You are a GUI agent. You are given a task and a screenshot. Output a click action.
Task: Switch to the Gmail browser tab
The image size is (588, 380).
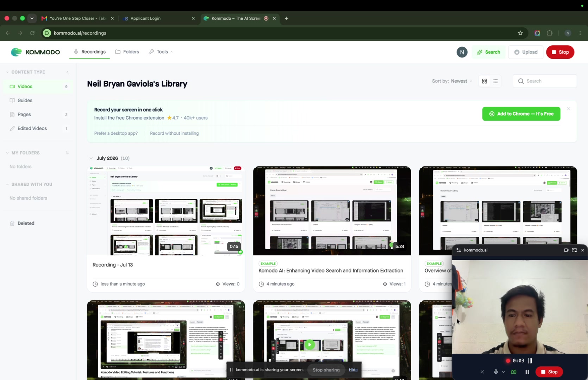(x=77, y=18)
